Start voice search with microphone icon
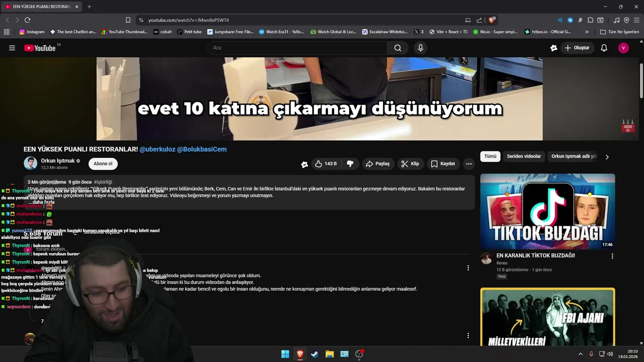The width and height of the screenshot is (644, 362). (421, 48)
